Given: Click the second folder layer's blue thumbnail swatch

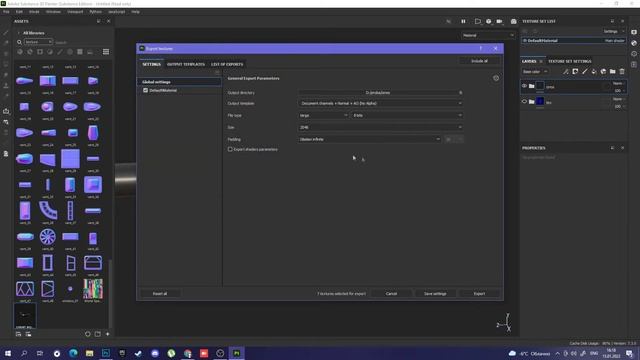Looking at the screenshot, I should [540, 101].
